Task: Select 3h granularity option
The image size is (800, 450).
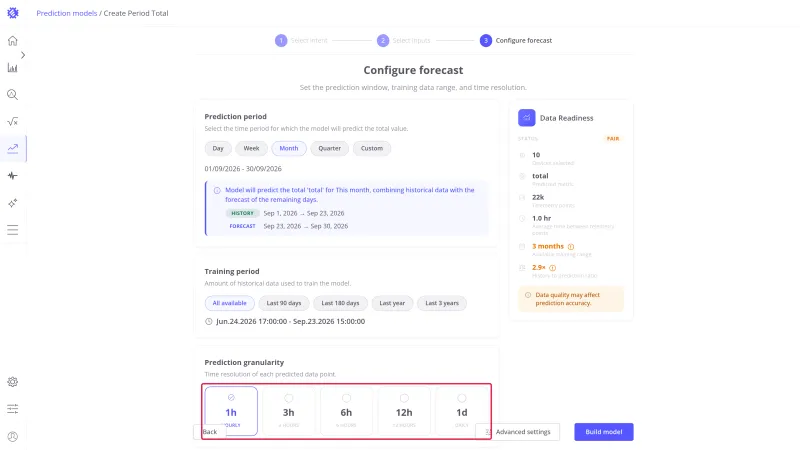Action: [x=289, y=411]
